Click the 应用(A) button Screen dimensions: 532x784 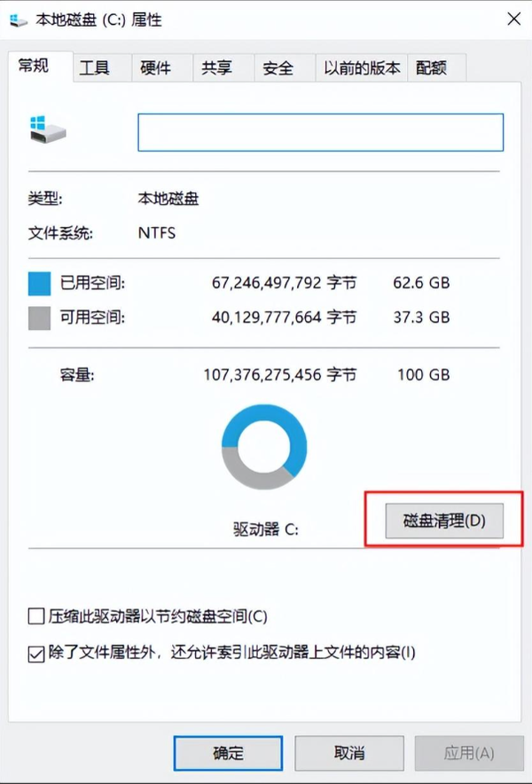click(469, 753)
